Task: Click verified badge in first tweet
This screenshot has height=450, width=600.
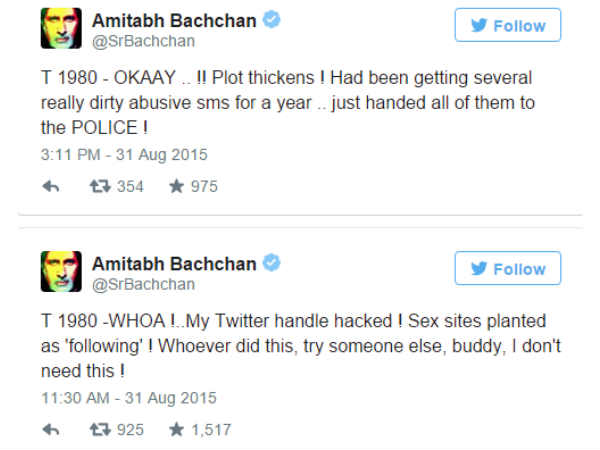Action: [x=270, y=20]
